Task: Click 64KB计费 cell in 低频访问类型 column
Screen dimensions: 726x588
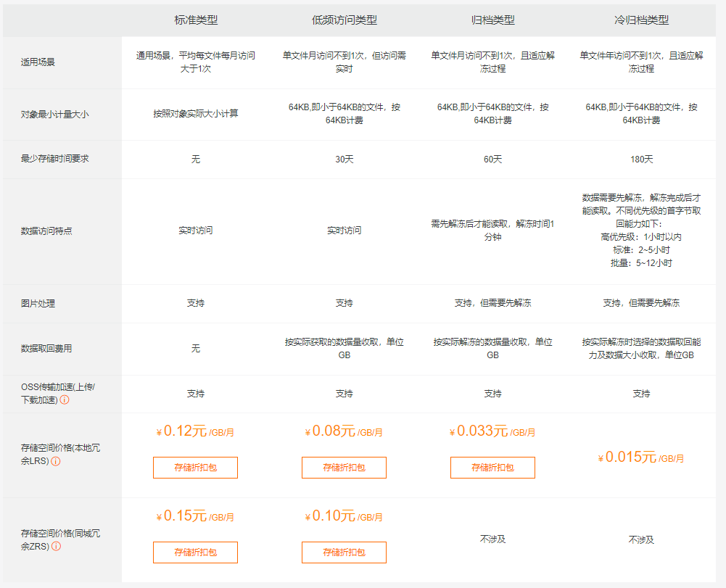Action: [344, 113]
